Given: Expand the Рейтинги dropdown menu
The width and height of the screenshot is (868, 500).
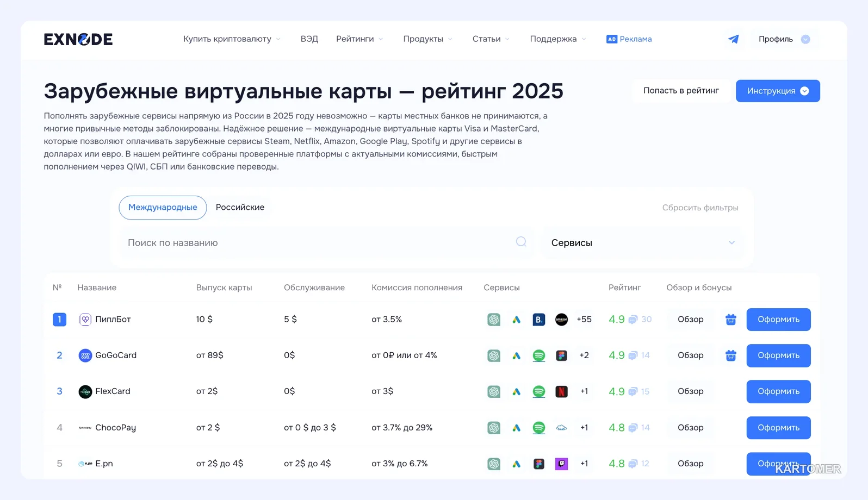Looking at the screenshot, I should (x=359, y=39).
